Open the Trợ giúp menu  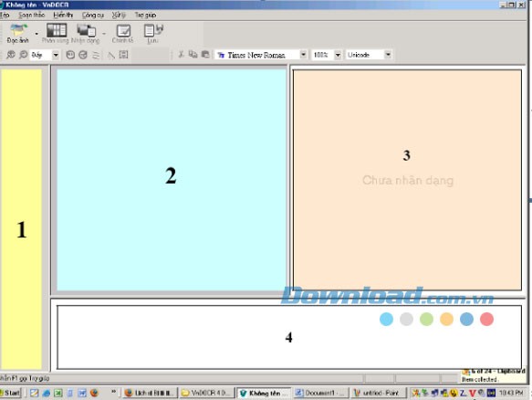(145, 15)
